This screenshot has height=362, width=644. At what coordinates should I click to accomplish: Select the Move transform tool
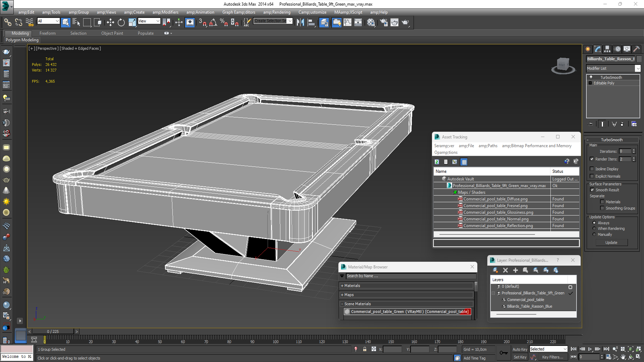(110, 22)
